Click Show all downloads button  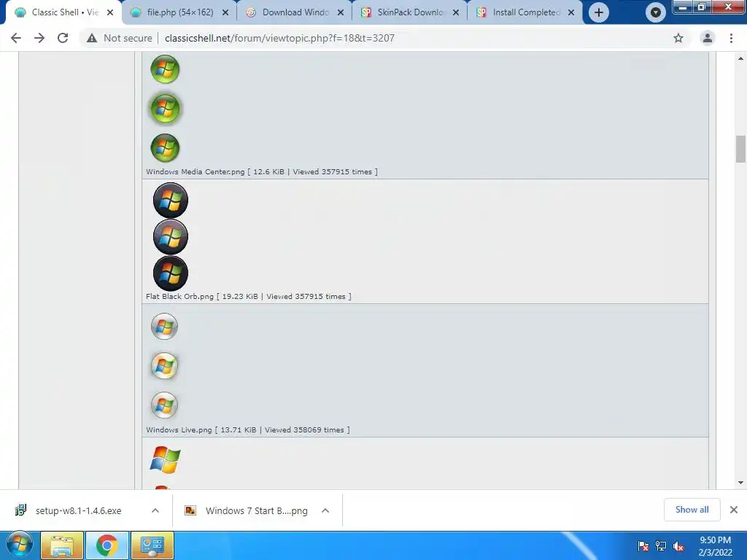click(692, 510)
